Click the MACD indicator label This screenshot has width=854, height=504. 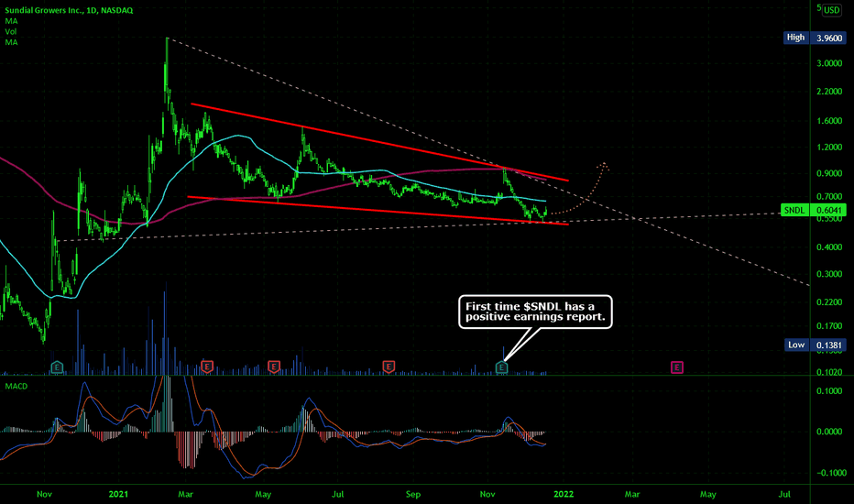[x=16, y=387]
